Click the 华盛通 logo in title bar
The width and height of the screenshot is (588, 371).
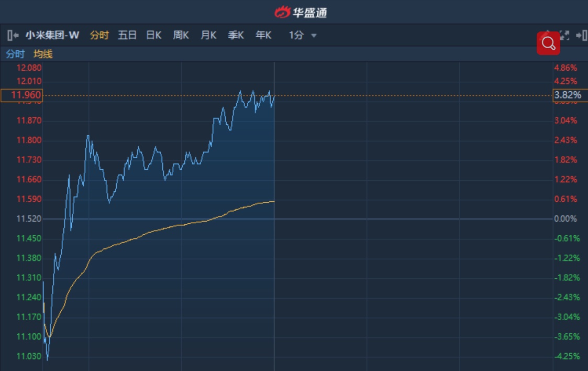click(x=301, y=12)
